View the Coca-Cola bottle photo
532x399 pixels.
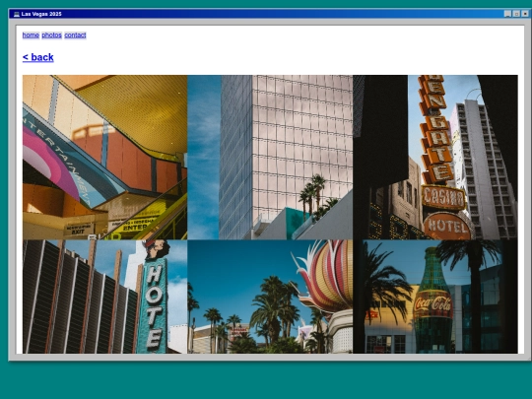click(x=435, y=297)
